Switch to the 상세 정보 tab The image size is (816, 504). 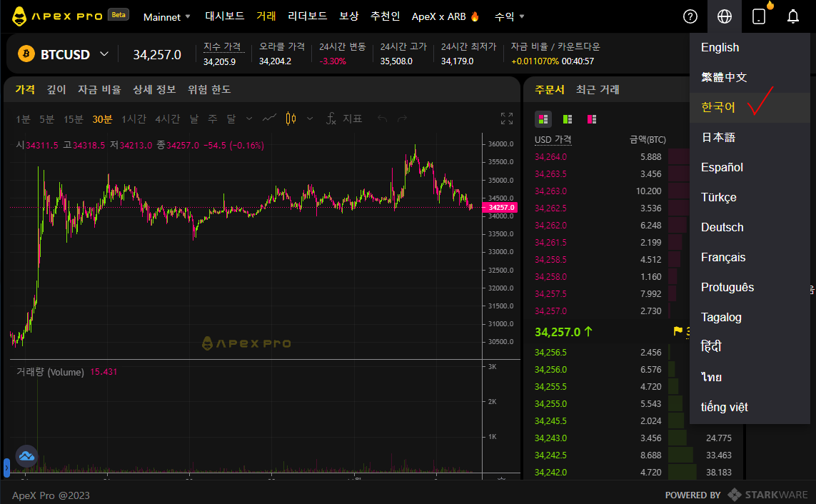154,89
